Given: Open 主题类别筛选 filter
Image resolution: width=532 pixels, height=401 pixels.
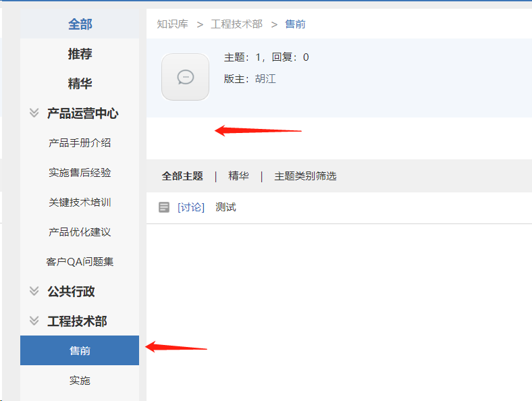Looking at the screenshot, I should click(305, 176).
